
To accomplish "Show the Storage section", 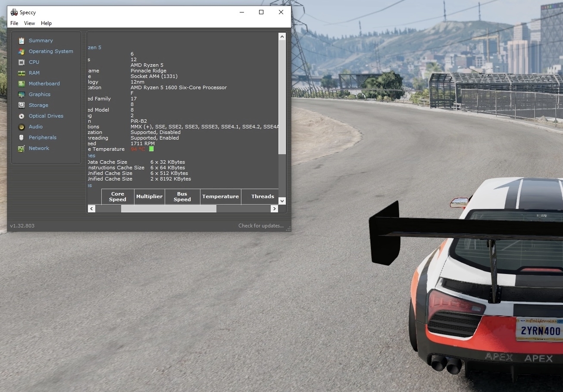I will click(38, 105).
